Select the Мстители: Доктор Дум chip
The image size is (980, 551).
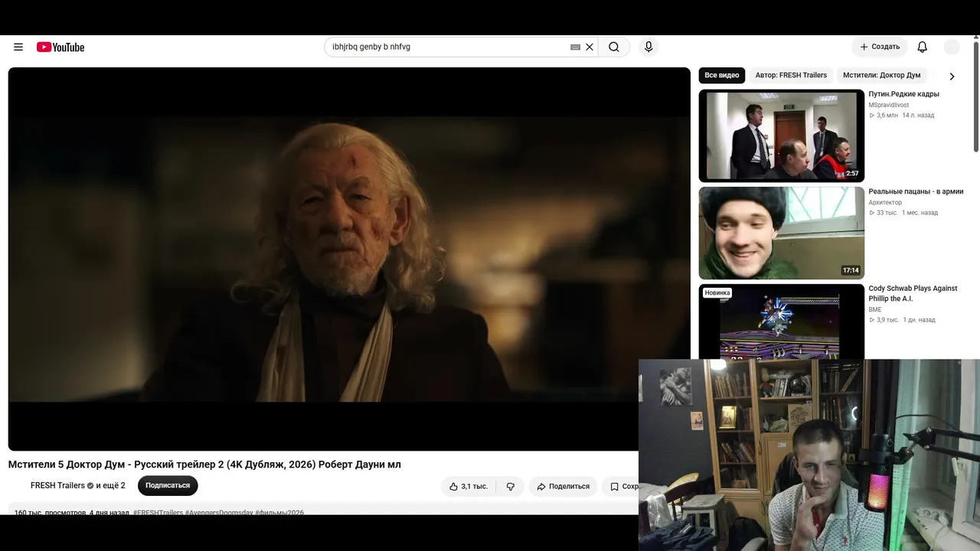(882, 75)
